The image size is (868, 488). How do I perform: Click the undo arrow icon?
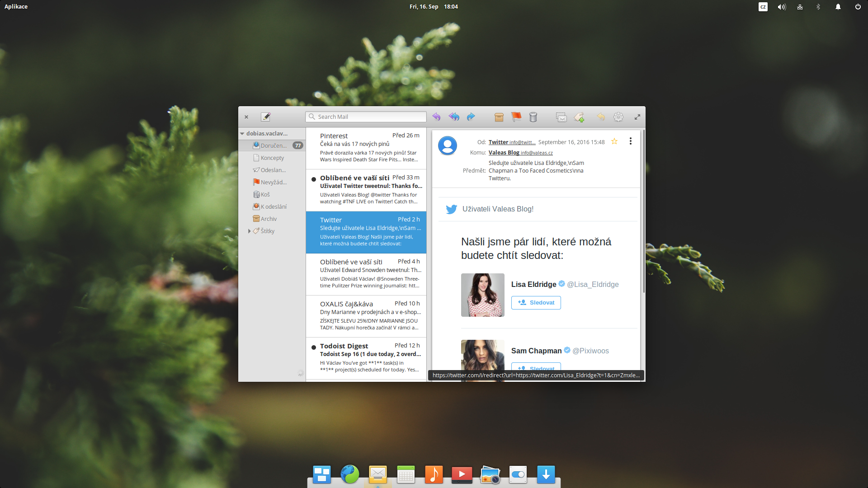pyautogui.click(x=601, y=117)
